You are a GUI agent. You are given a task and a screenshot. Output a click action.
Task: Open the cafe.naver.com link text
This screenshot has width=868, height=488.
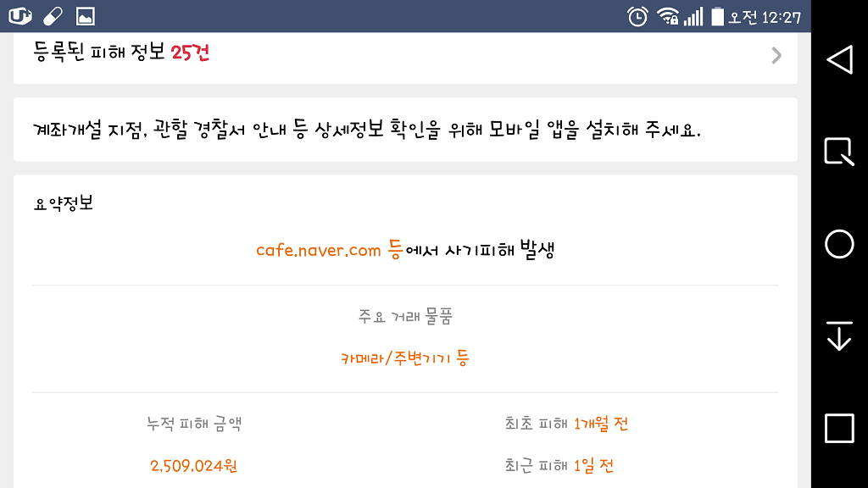click(x=319, y=250)
